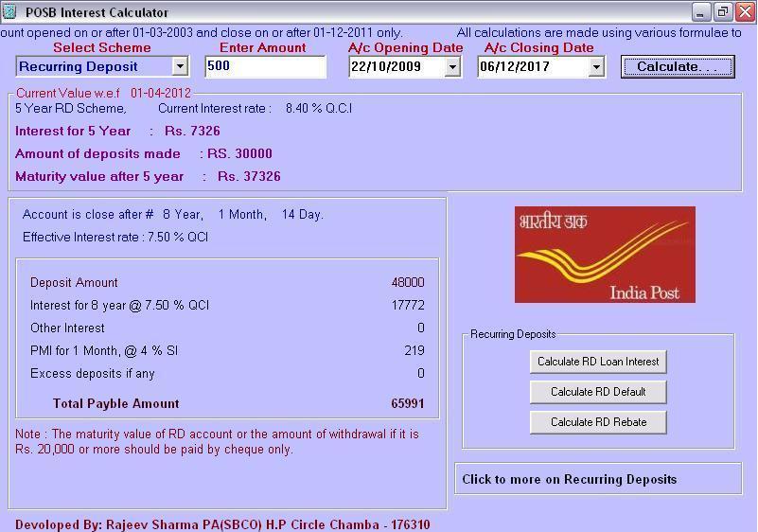Viewport: 758px width, 532px height.
Task: Click the Current Value w.e.f 01-04-2012 heading
Action: coord(103,93)
